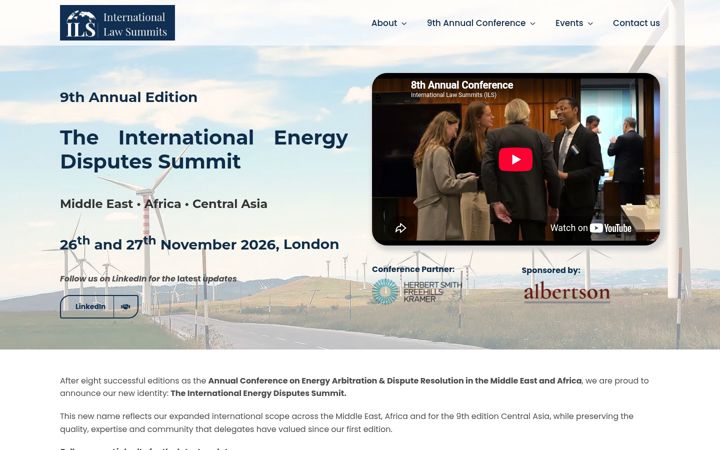The width and height of the screenshot is (720, 450).
Task: Play the 8th Annual Conference video
Action: (x=515, y=159)
